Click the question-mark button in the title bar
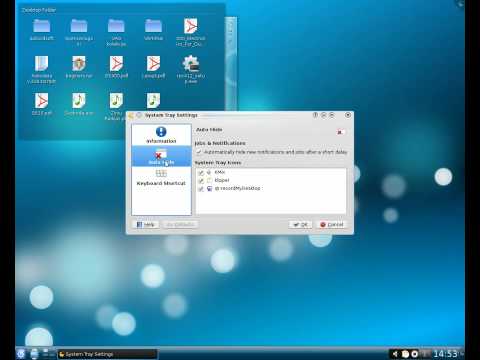The image size is (480, 360). click(315, 115)
